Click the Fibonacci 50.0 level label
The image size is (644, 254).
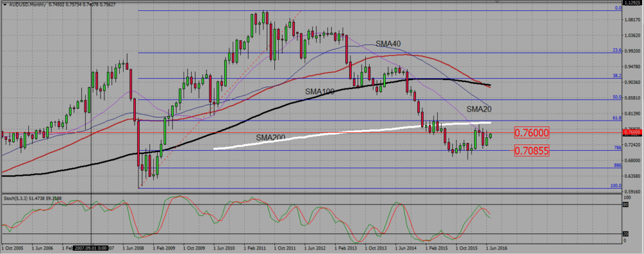click(616, 97)
